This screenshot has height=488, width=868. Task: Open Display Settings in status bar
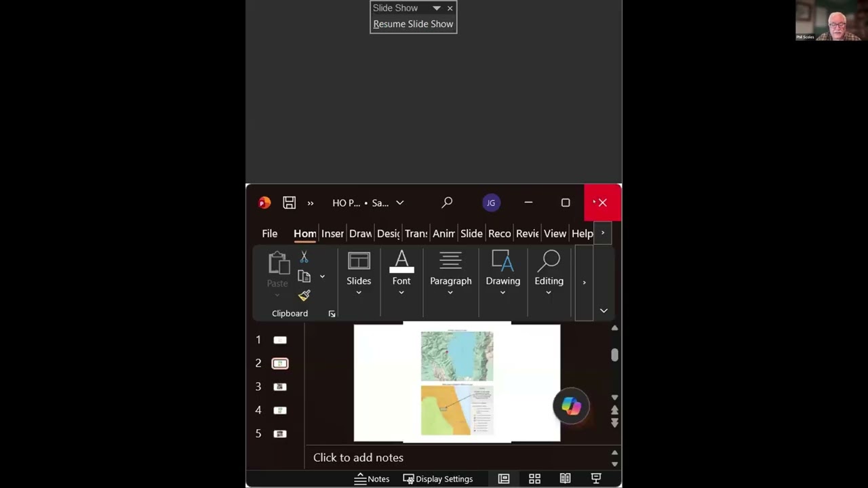pos(438,479)
